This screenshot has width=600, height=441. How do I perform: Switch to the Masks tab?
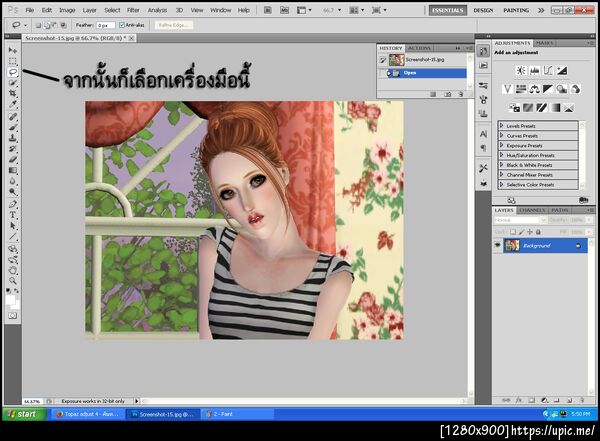point(544,43)
